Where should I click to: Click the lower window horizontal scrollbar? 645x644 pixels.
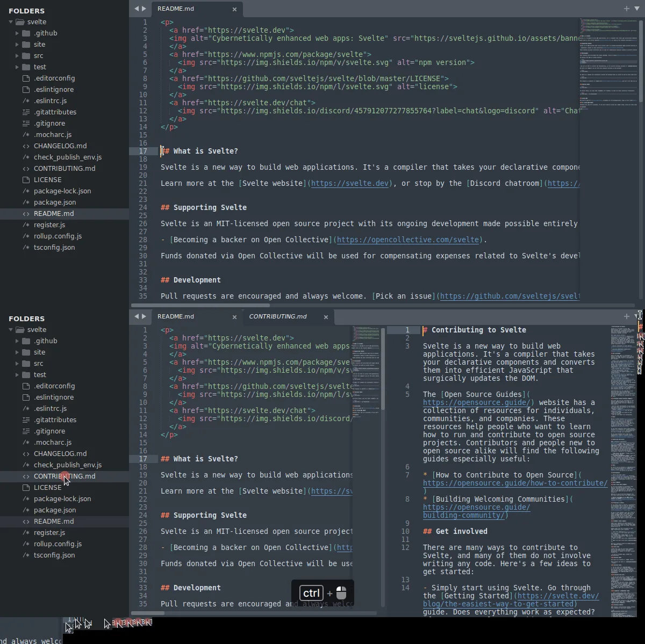148,613
